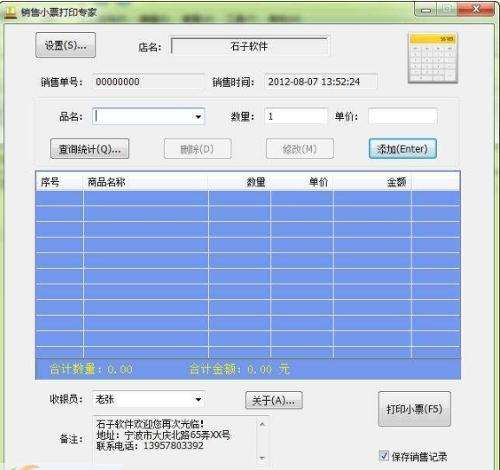Click remarks scrollbar down arrow

pyautogui.click(x=262, y=458)
